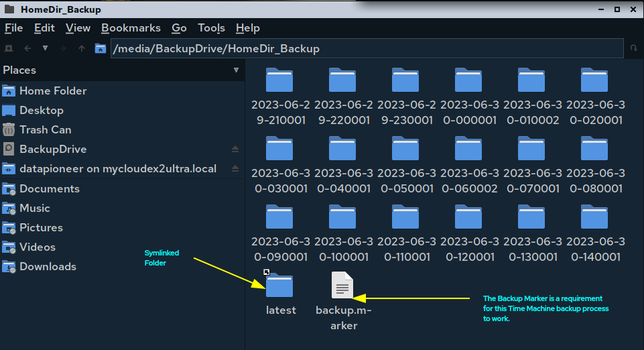This screenshot has width=644, height=350.
Task: Click the new tab toolbar icon
Action: point(9,48)
